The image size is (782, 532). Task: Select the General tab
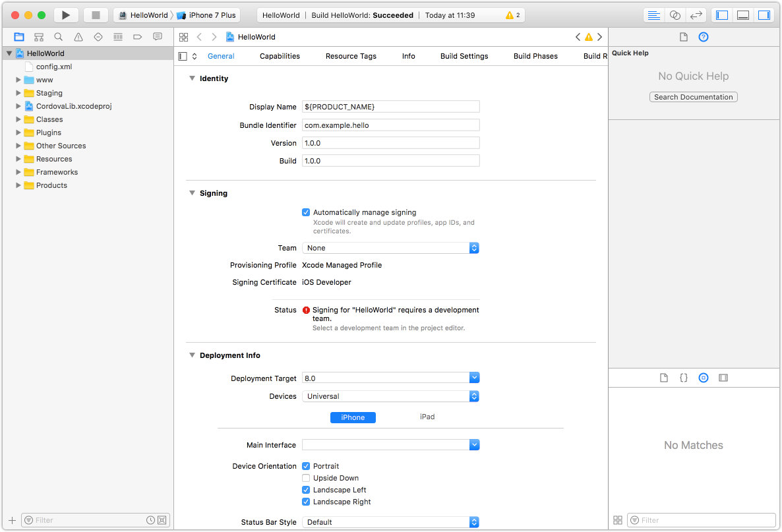point(221,56)
